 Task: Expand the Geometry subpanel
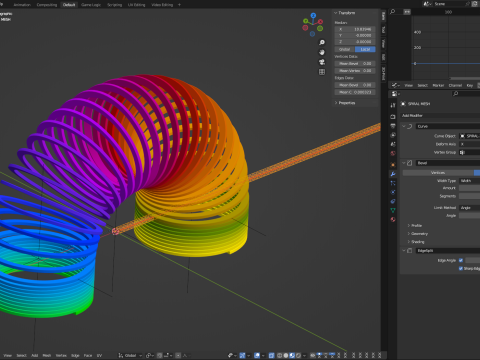409,234
